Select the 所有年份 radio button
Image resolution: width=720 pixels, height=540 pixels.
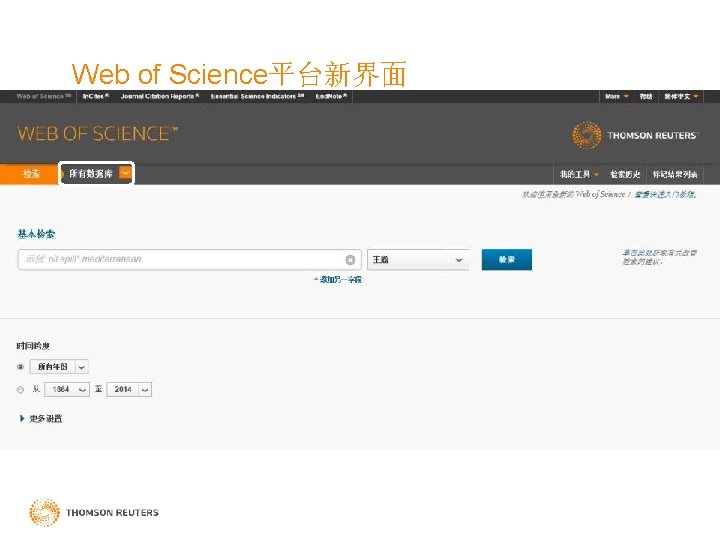[x=20, y=367]
